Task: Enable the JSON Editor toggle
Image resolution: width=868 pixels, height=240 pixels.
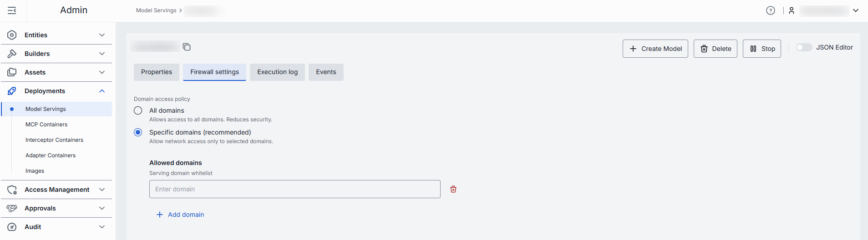Action: click(x=804, y=47)
